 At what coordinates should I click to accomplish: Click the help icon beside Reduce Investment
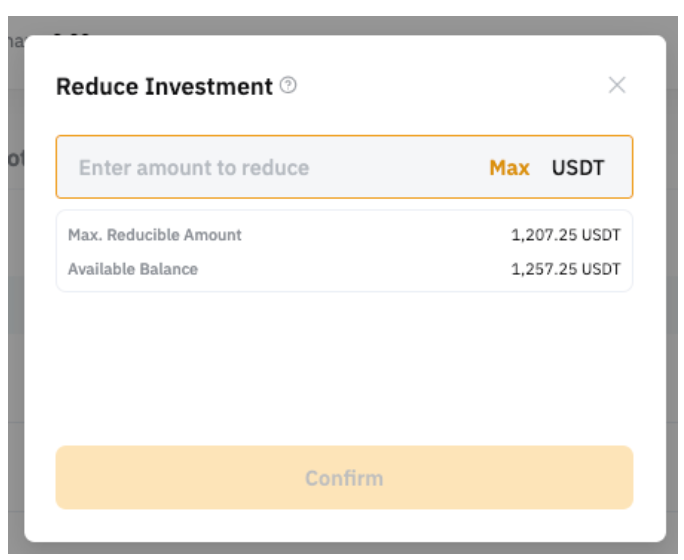tap(288, 86)
